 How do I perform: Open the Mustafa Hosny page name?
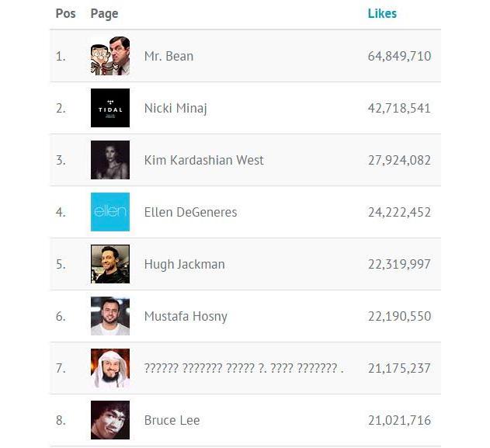pos(186,316)
